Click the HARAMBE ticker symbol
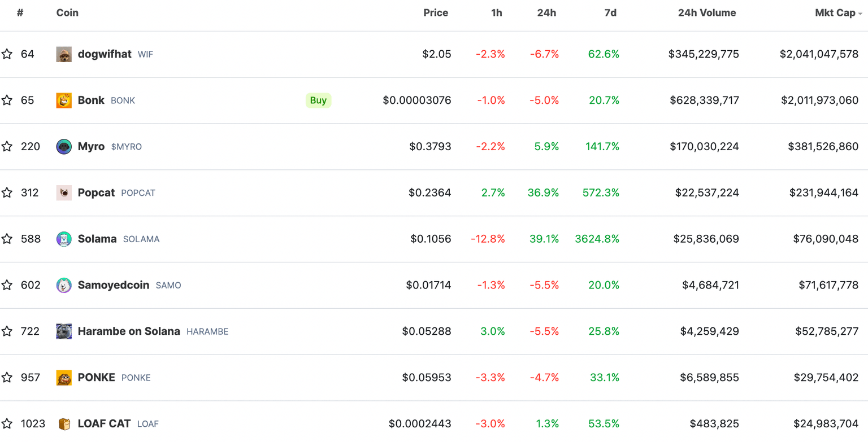Viewport: 868px width, 442px height. tap(207, 332)
